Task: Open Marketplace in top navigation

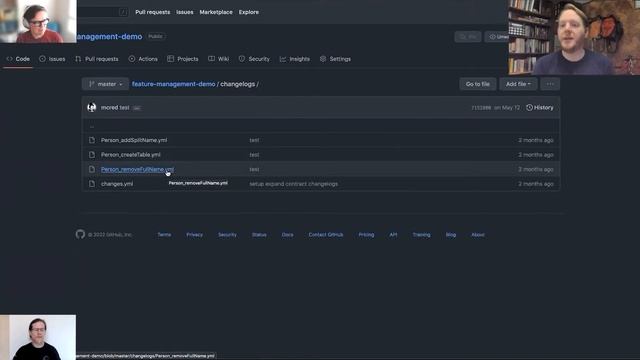Action: [216, 12]
